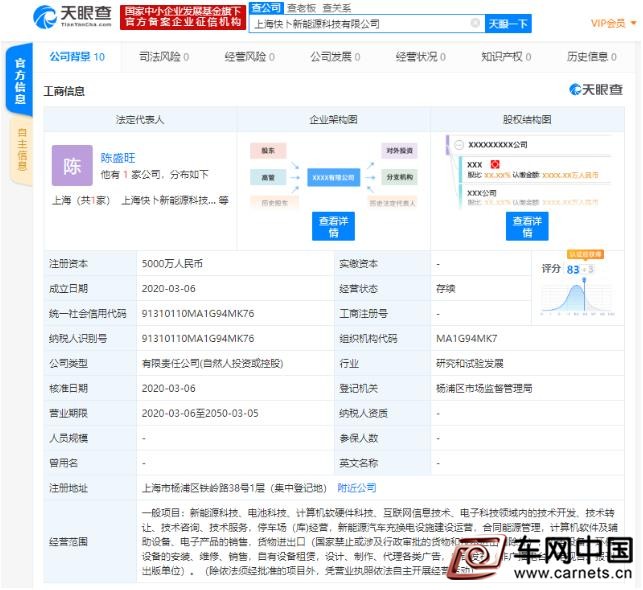Viewport: 643px width, 590px height.
Task: Open the 公司发展 tab
Action: (335, 57)
